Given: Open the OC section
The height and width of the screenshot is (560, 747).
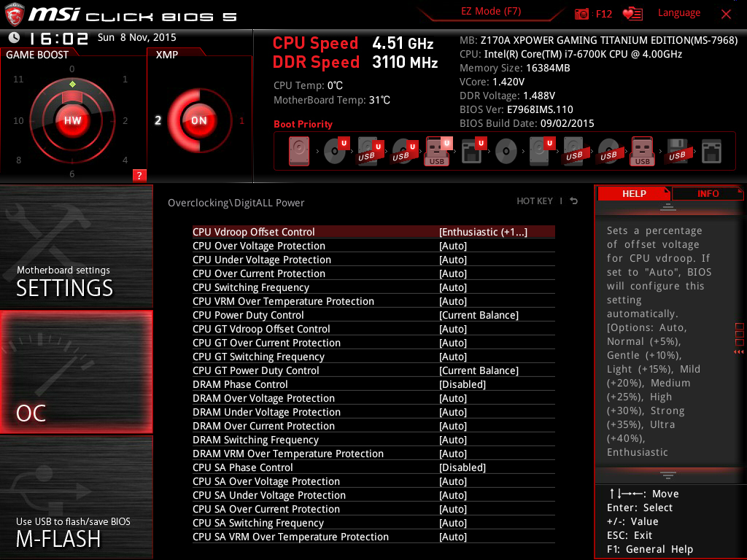Looking at the screenshot, I should point(76,372).
